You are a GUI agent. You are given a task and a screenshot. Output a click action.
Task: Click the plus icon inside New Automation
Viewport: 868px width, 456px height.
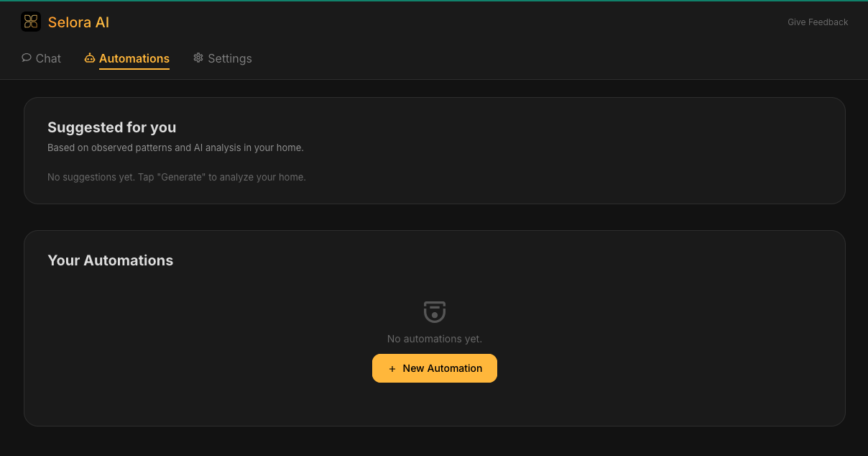pyautogui.click(x=392, y=368)
